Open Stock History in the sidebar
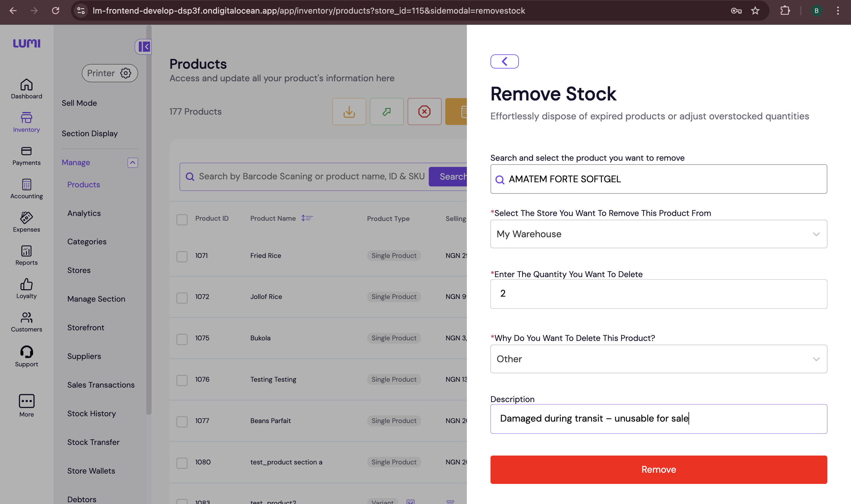851x504 pixels. click(x=91, y=413)
